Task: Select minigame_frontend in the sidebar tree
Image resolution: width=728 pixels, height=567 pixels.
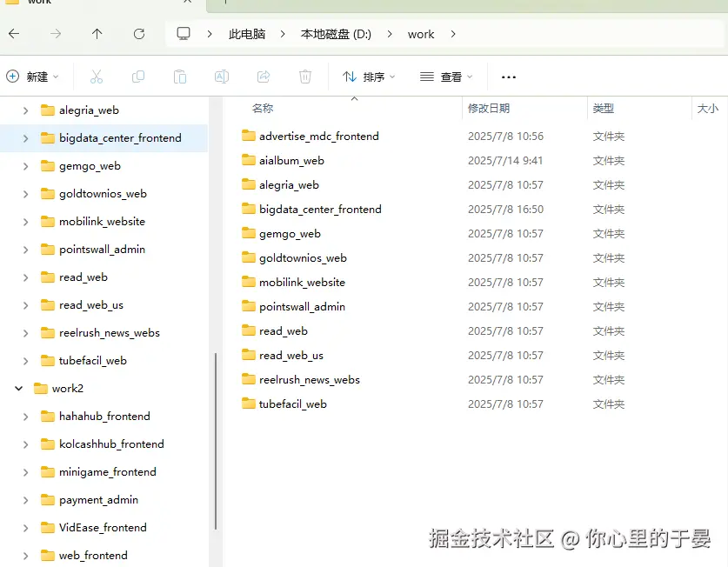Action: [x=107, y=472]
